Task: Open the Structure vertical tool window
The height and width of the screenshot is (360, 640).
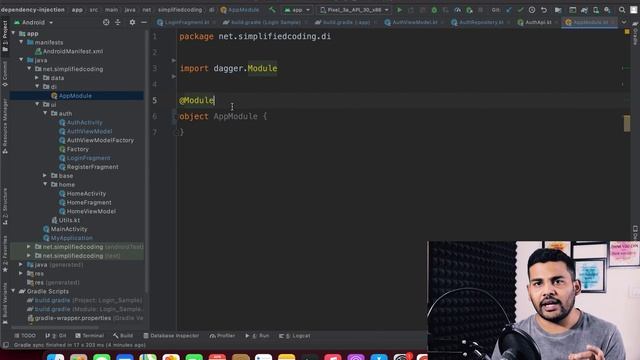Action: (x=5, y=207)
